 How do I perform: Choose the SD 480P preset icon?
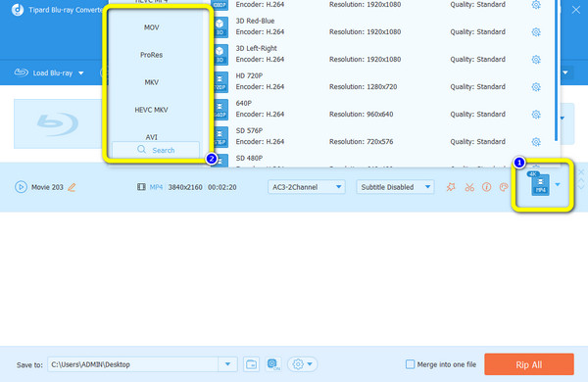(x=220, y=161)
